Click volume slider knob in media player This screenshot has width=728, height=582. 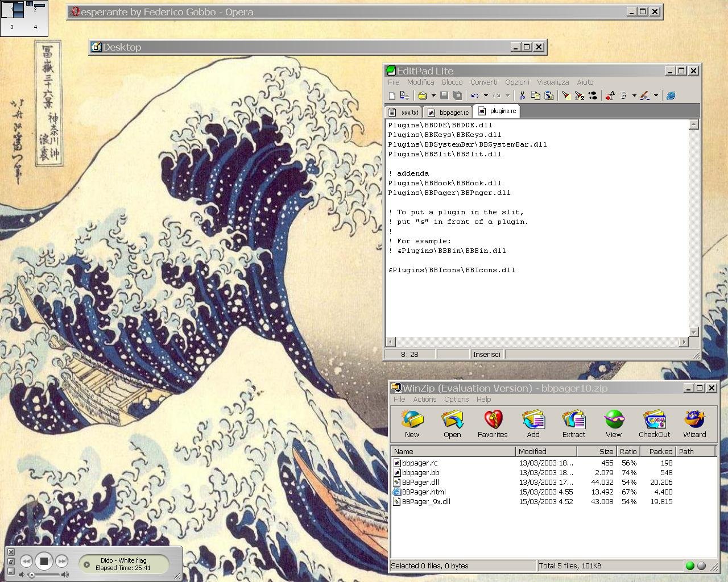31,575
